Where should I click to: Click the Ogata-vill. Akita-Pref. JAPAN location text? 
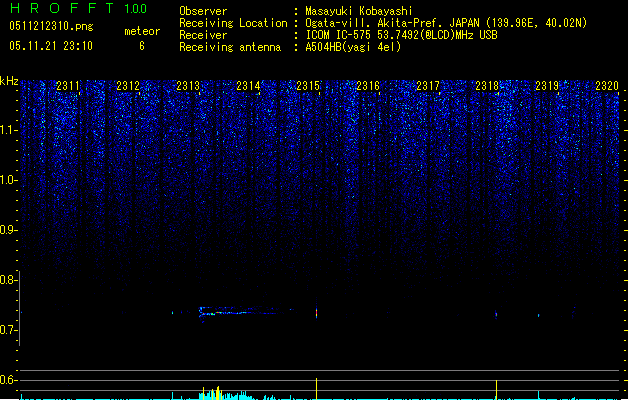[x=446, y=23]
